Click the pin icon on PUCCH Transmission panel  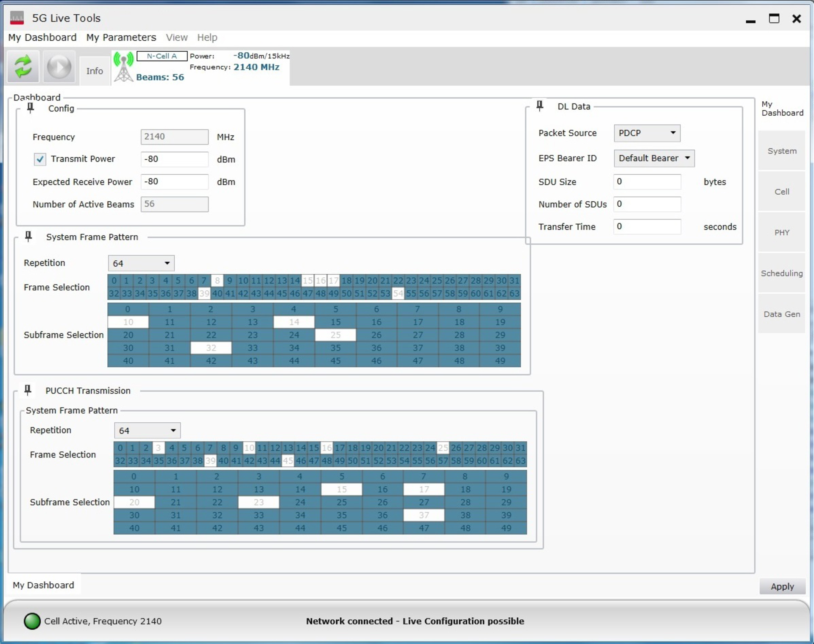tap(28, 390)
